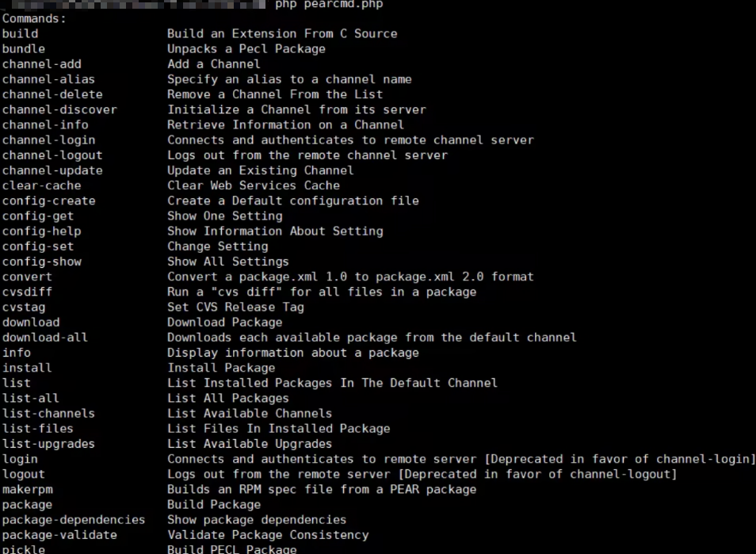Screen dimensions: 756x554
Task: Click the 'list-upgrades' command entry
Action: point(48,444)
